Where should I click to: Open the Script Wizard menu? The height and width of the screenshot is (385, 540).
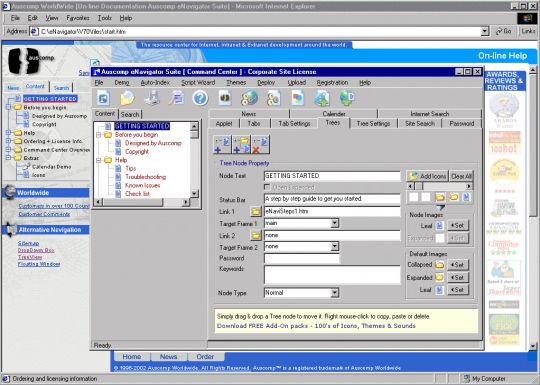click(198, 83)
